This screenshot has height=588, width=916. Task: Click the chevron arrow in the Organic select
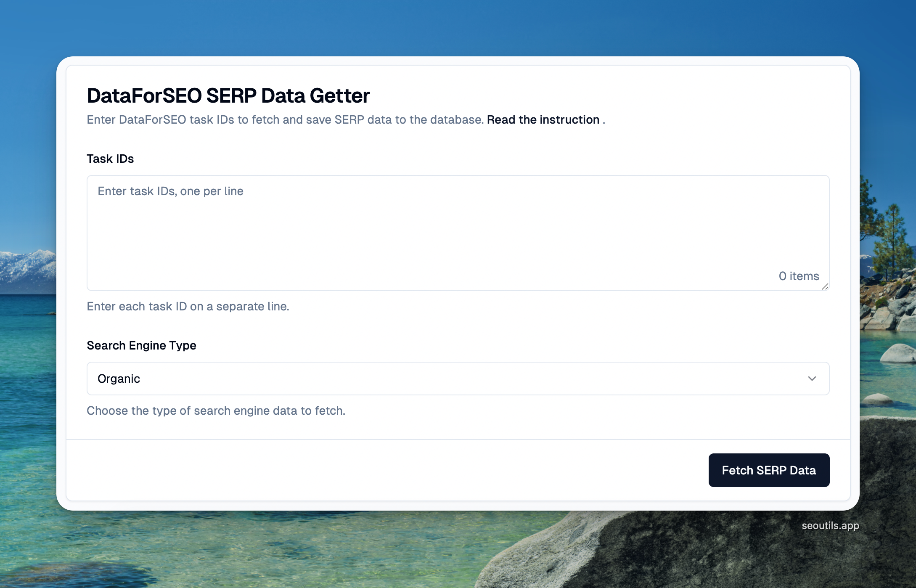click(812, 379)
